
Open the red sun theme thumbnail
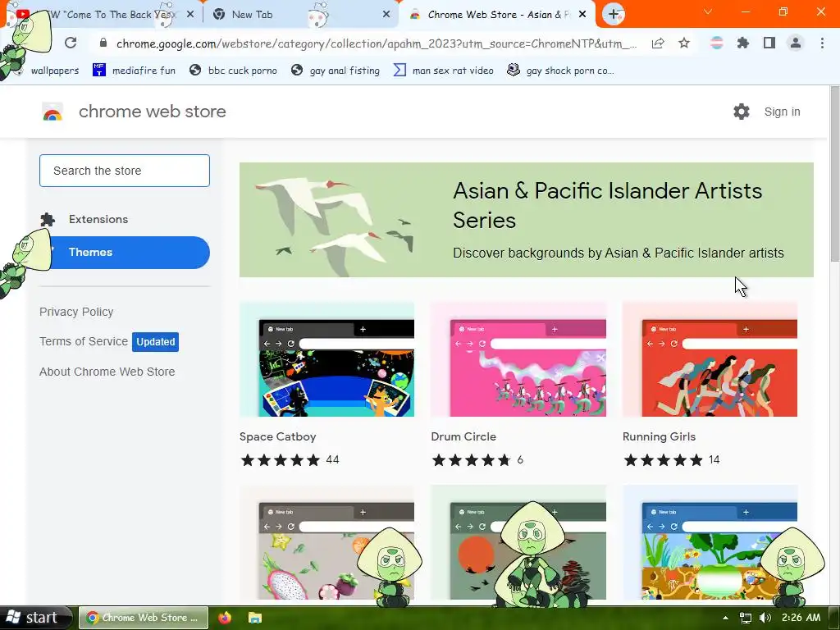[518, 542]
